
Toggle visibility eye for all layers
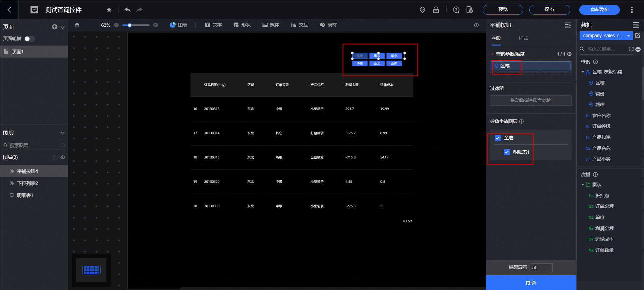63,157
